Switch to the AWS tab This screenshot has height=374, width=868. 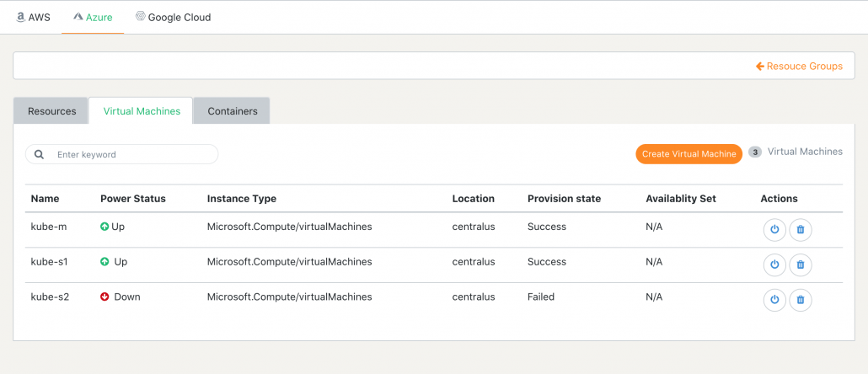click(x=33, y=17)
